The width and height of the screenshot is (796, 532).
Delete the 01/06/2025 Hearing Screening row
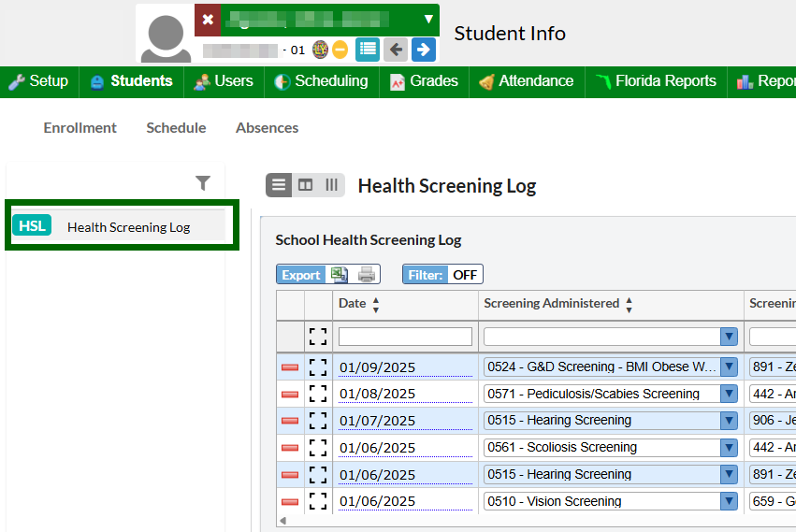(290, 475)
